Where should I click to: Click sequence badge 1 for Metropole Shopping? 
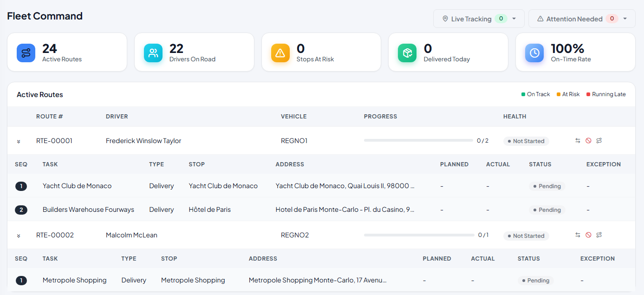click(21, 281)
